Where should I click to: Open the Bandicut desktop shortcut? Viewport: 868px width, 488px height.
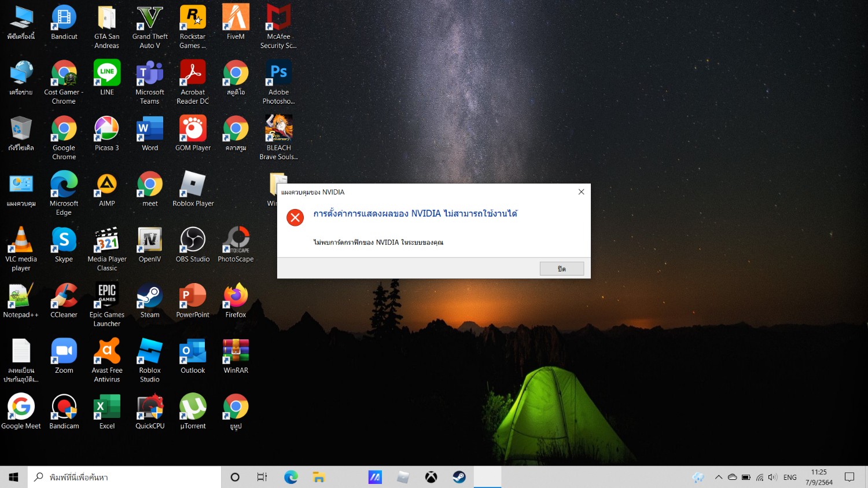(64, 23)
